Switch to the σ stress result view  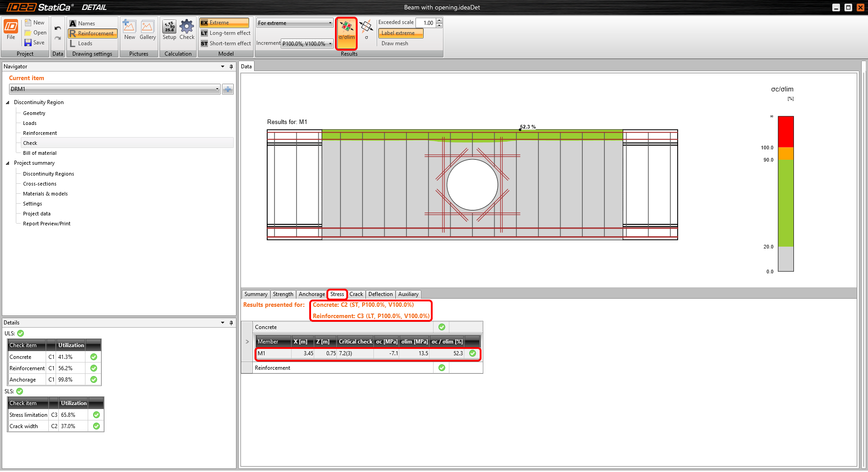click(x=366, y=33)
